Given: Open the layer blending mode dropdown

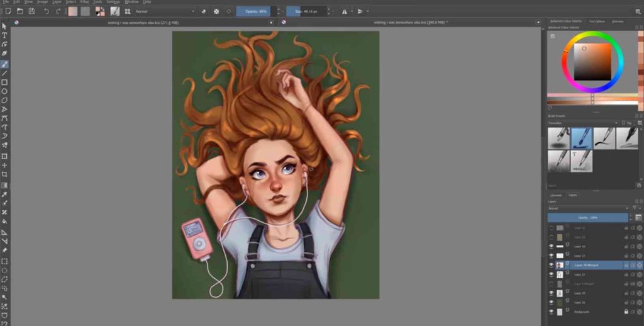Looking at the screenshot, I should [588, 208].
